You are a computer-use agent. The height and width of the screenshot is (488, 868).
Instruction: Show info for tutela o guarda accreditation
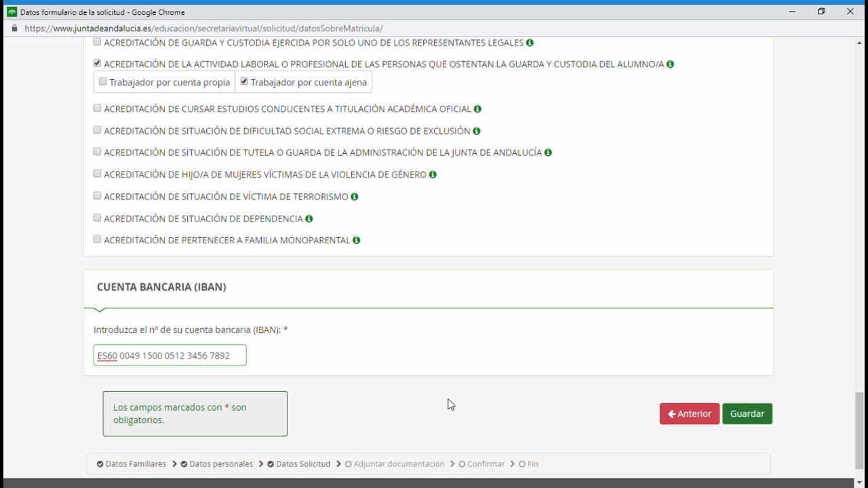(x=548, y=152)
